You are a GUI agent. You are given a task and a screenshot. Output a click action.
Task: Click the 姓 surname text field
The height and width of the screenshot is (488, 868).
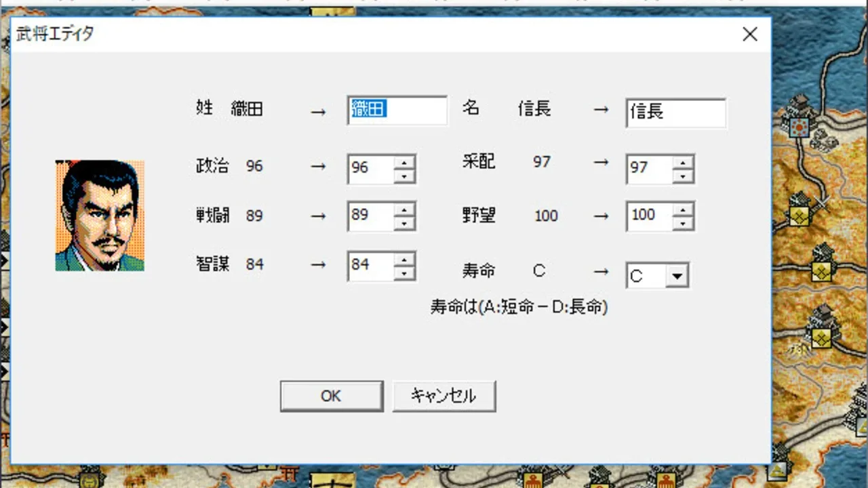[397, 110]
